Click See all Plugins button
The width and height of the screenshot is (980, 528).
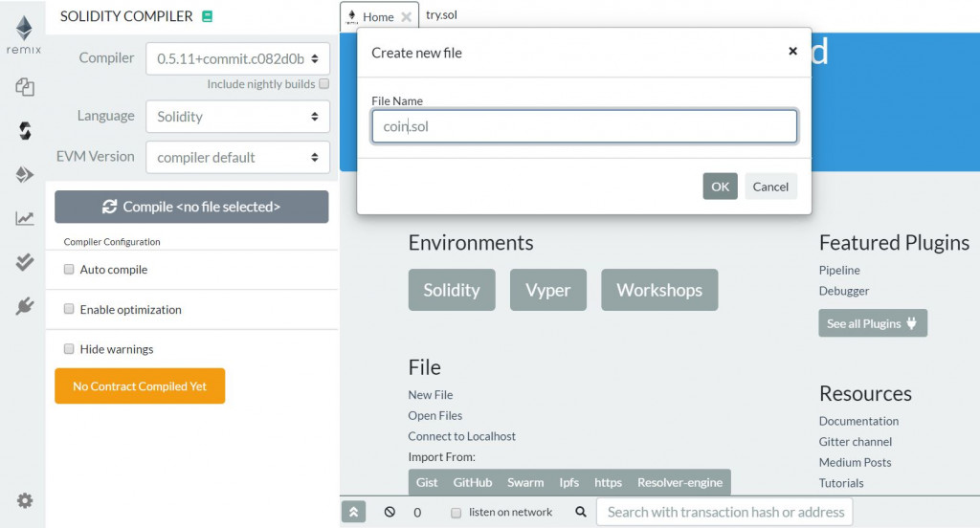coord(873,323)
